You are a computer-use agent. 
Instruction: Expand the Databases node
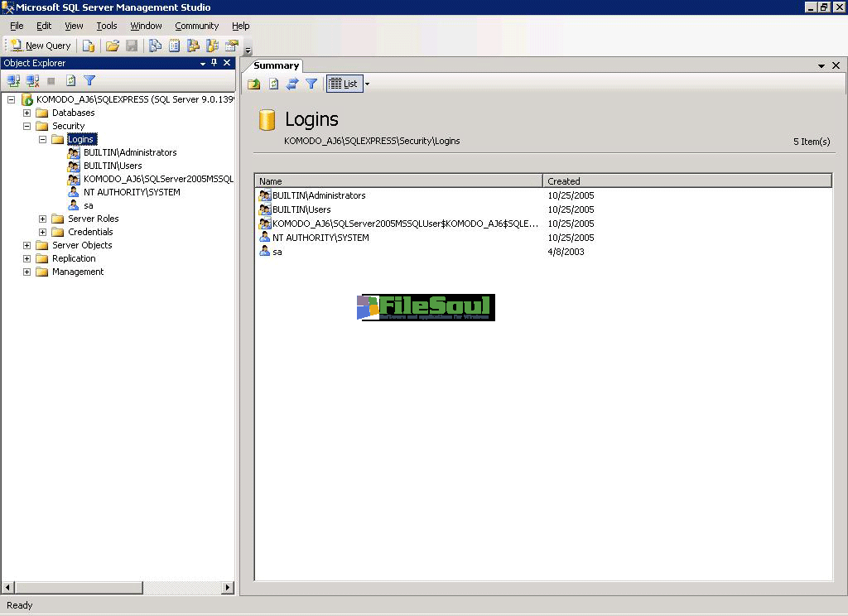(27, 113)
